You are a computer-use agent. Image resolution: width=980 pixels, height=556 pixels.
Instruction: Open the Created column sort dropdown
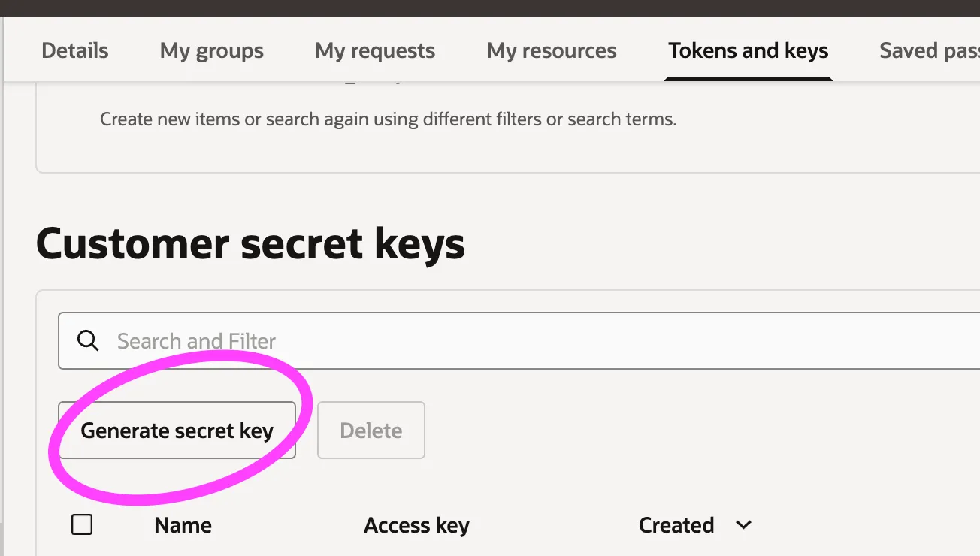pos(743,525)
